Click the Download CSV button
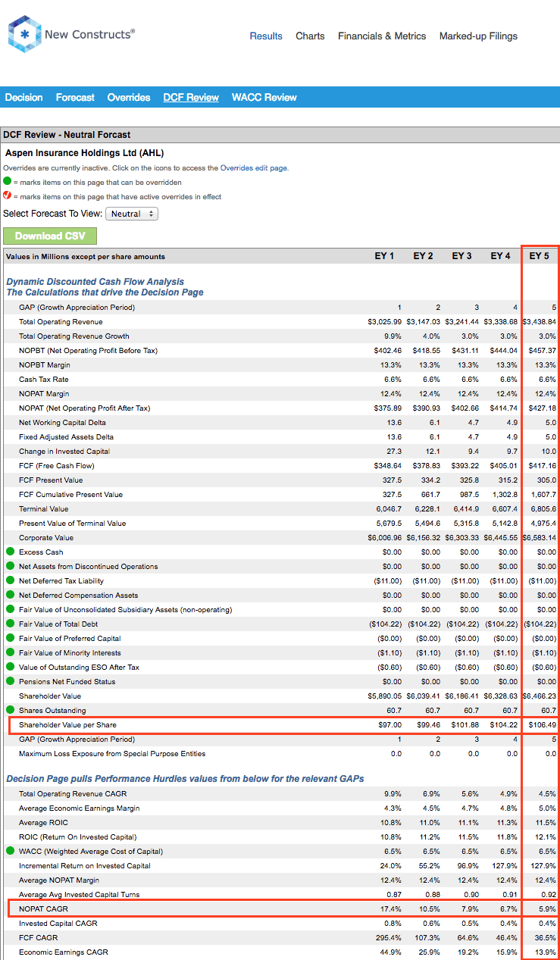 coord(50,236)
